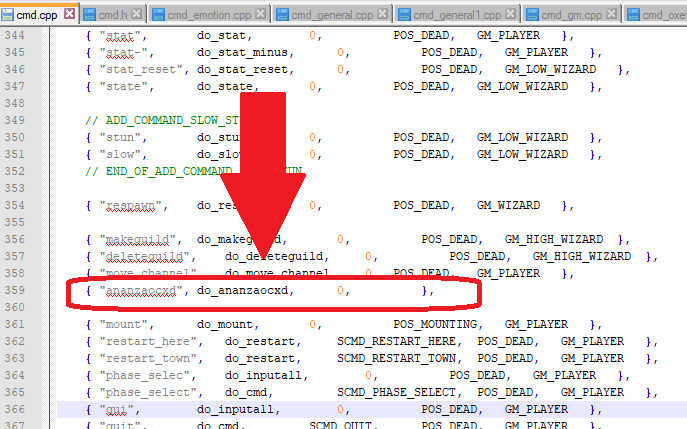Click do_state on line 347

[225, 86]
